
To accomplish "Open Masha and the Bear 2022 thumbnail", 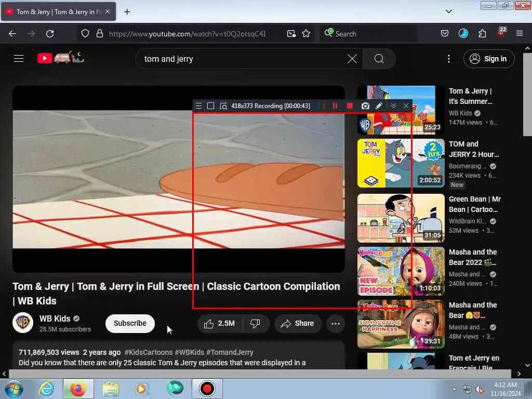I will [401, 271].
